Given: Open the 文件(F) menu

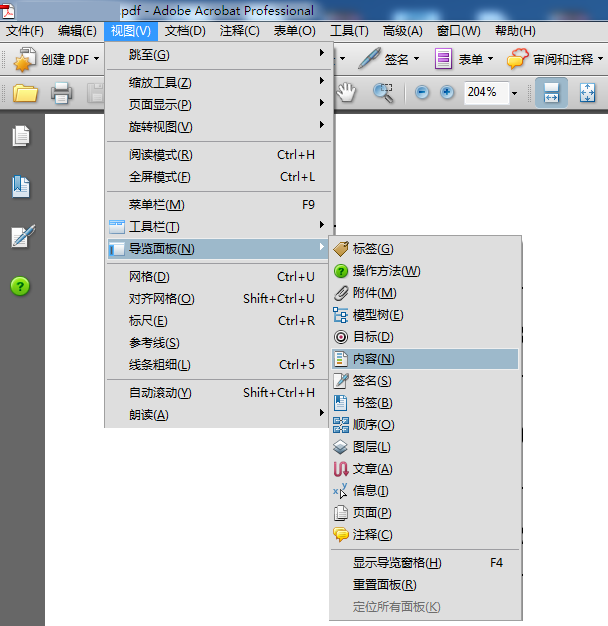Looking at the screenshot, I should pyautogui.click(x=25, y=31).
